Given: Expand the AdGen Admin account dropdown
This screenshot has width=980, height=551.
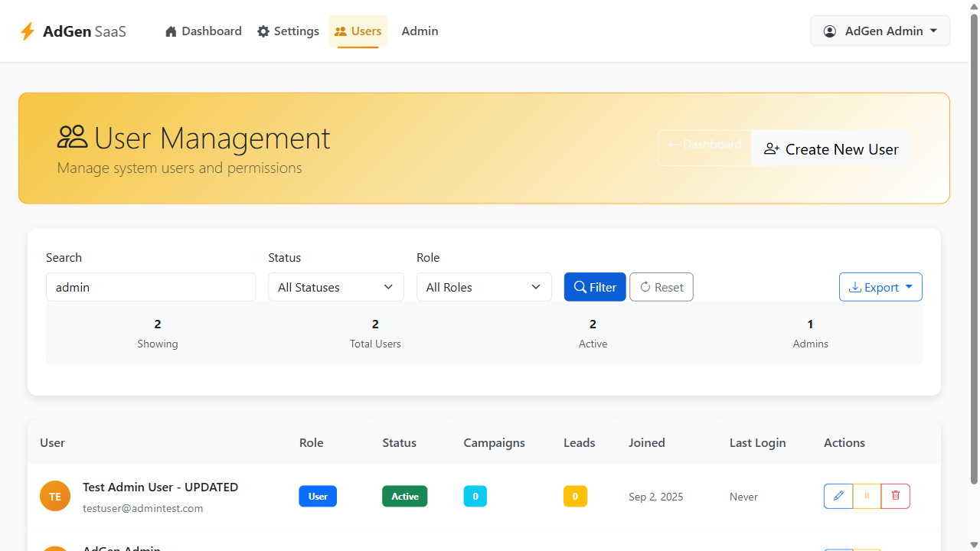Looking at the screenshot, I should tap(880, 31).
